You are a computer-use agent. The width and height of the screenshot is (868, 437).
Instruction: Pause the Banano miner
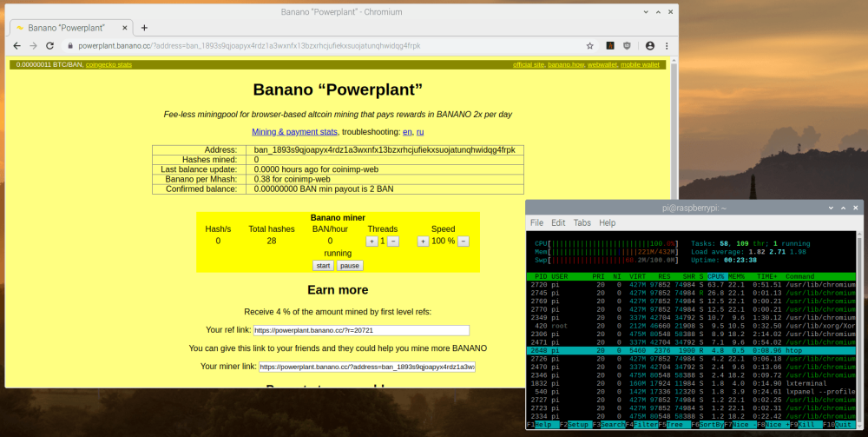click(x=350, y=266)
